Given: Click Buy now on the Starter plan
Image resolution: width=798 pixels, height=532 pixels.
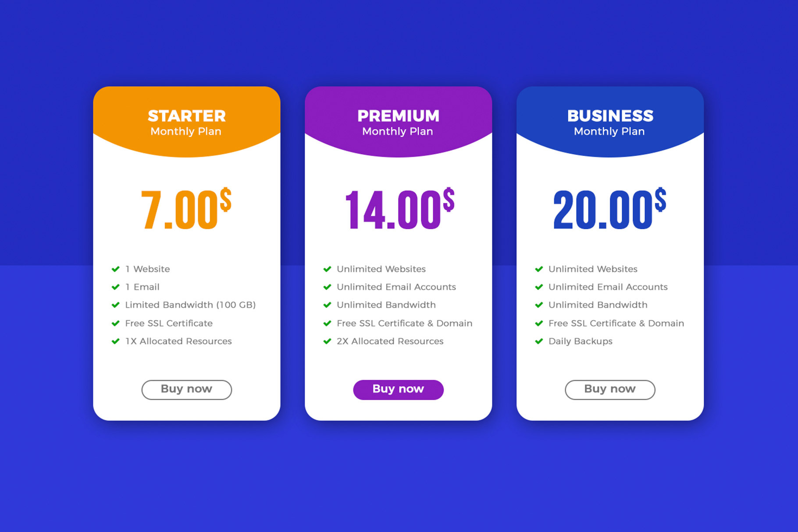Looking at the screenshot, I should tap(186, 390).
